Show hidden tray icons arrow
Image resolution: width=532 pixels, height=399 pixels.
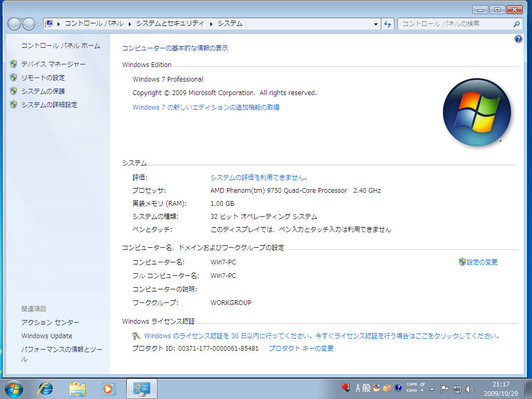coord(432,389)
